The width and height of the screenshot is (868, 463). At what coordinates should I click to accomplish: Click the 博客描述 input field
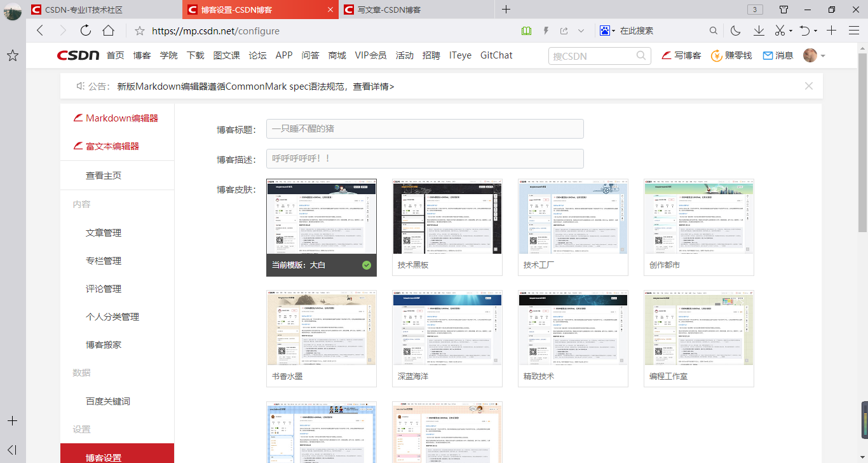pyautogui.click(x=425, y=158)
